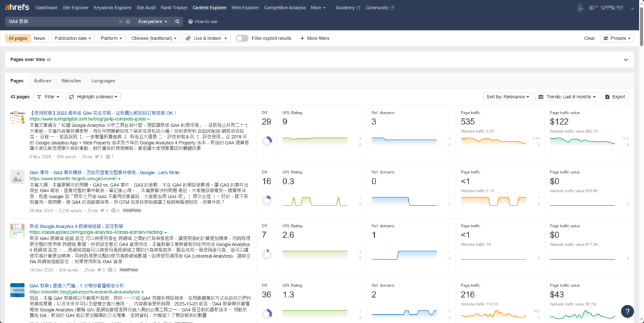Open the Everywhere search scope dropdown

153,22
